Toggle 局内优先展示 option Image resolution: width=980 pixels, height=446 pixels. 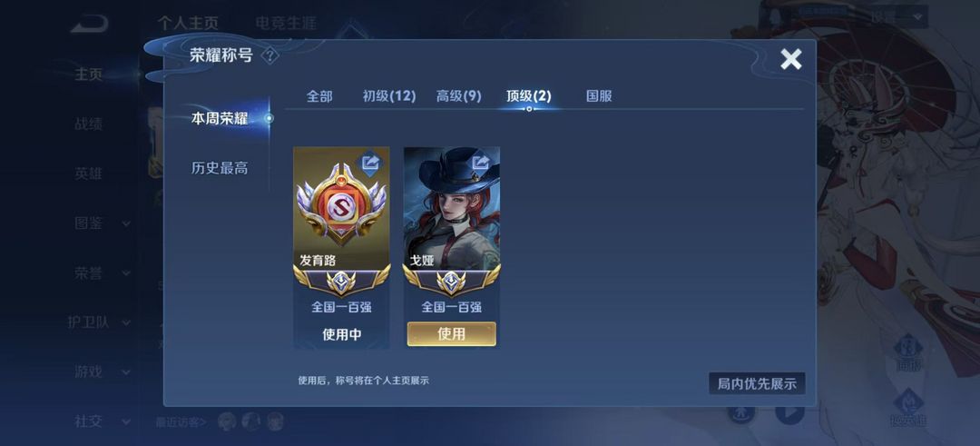point(757,383)
